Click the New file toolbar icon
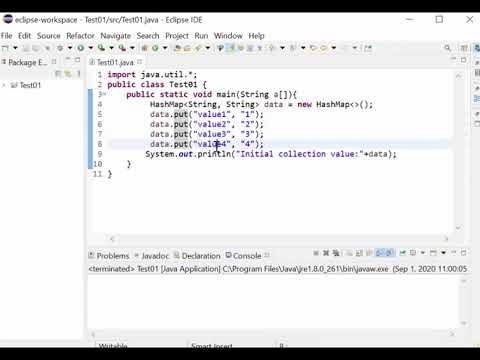Viewport: 480px width, 360px height. 5,48
